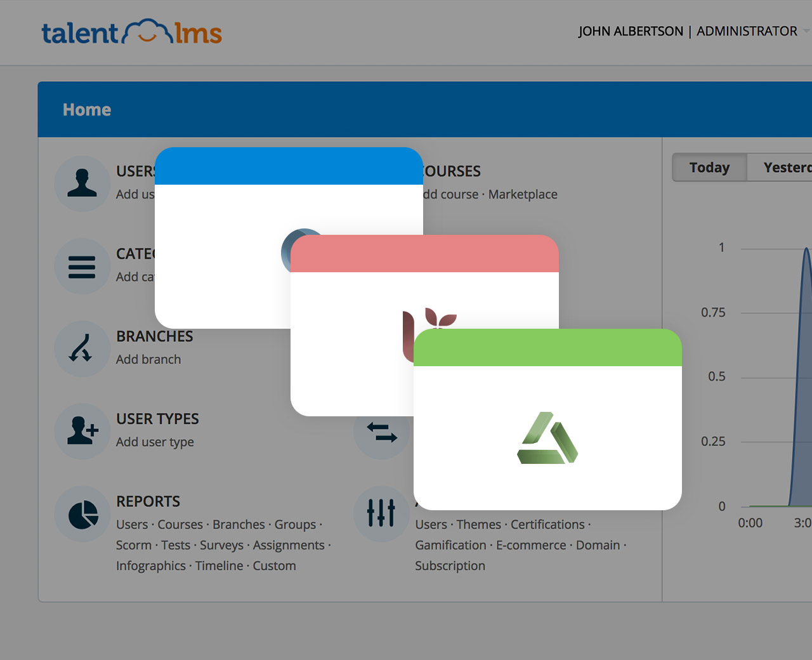Open the Groups report link
Image resolution: width=812 pixels, height=660 pixels.
tap(295, 525)
